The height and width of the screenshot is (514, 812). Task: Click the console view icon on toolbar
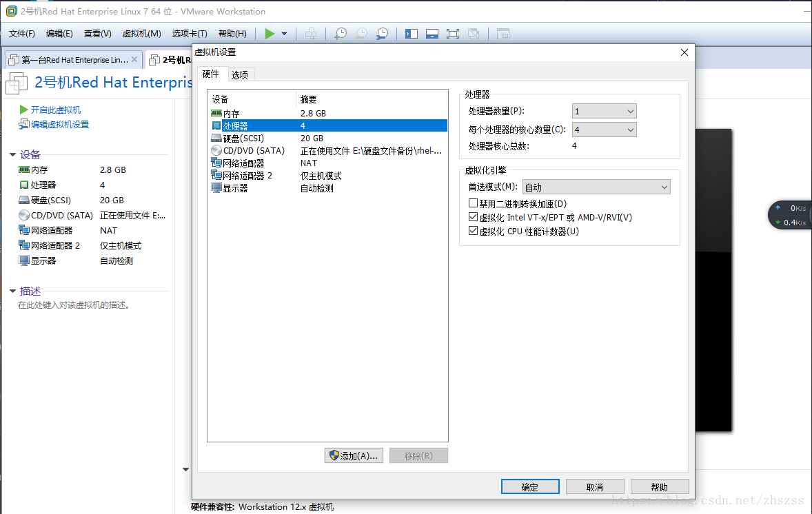(x=503, y=34)
